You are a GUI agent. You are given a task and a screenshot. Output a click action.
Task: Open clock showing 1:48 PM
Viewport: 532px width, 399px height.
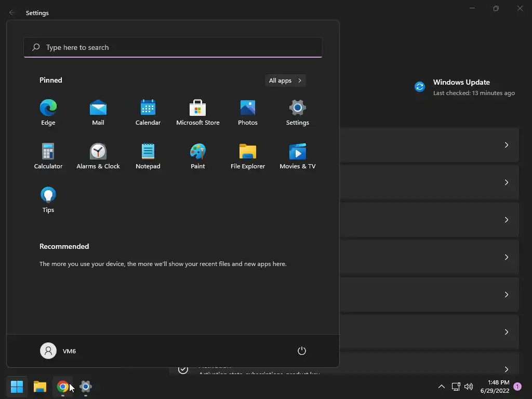pos(495,387)
